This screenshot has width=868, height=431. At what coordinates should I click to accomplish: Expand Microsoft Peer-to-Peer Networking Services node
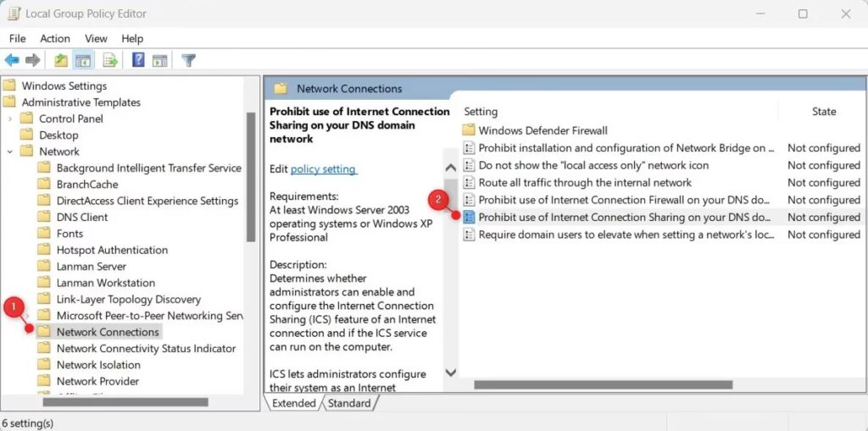[x=28, y=316]
